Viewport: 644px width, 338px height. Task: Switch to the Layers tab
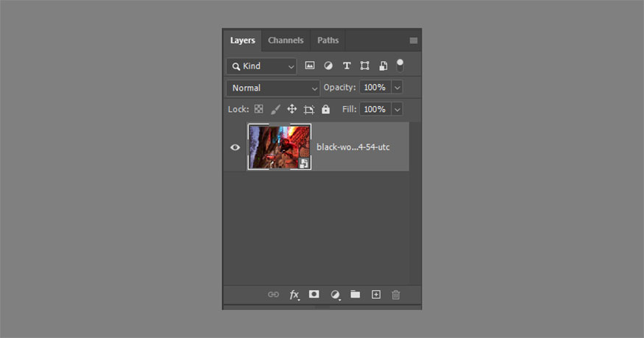point(242,41)
